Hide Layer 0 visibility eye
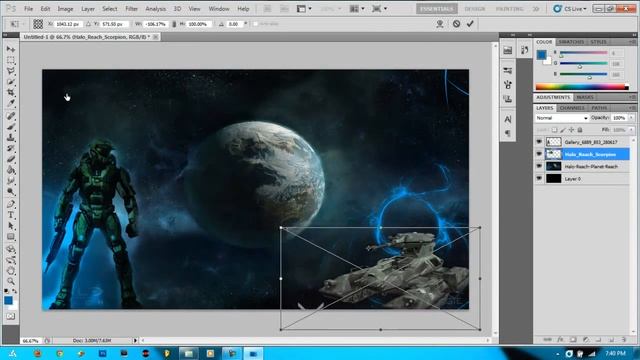Viewport: 640px width, 360px height. pyautogui.click(x=539, y=178)
